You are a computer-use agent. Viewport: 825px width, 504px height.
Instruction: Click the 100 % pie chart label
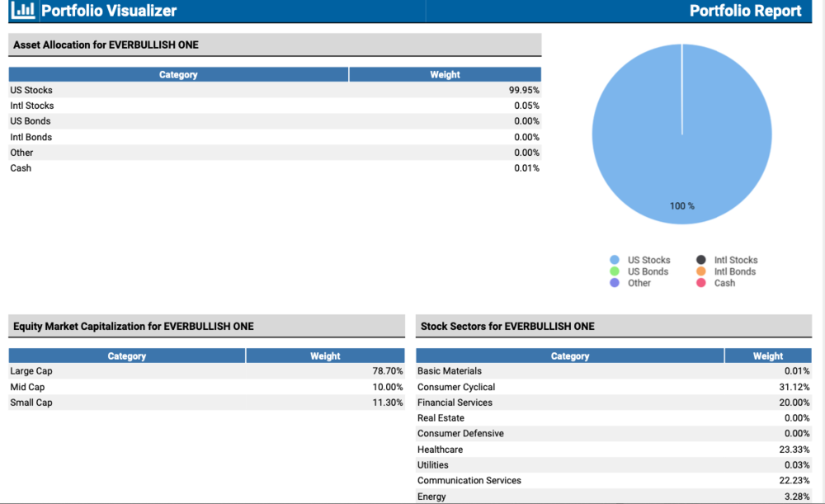coord(681,206)
